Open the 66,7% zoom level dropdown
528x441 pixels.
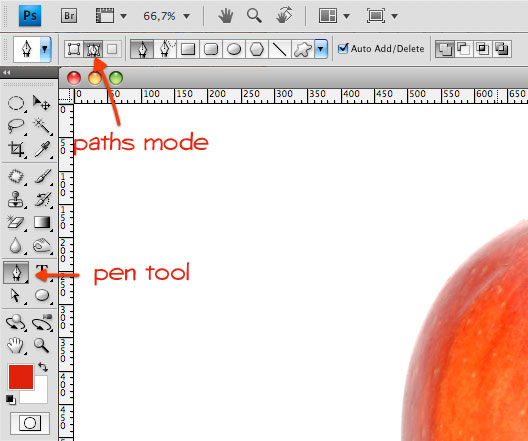(x=187, y=16)
